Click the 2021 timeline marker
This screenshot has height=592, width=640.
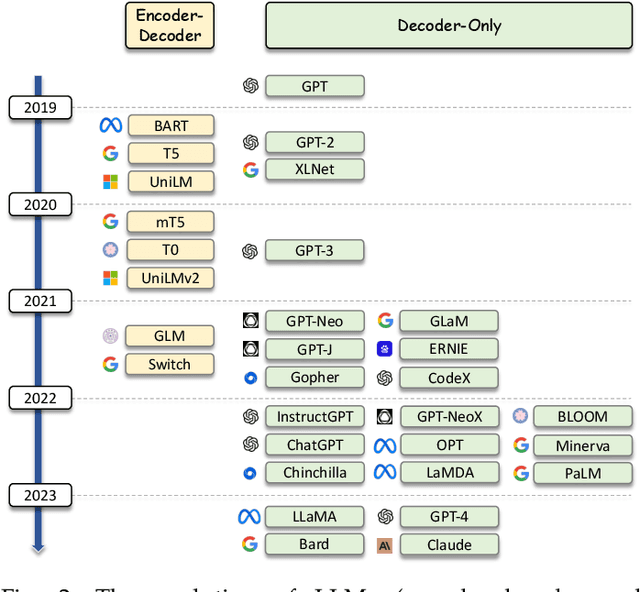[40, 301]
